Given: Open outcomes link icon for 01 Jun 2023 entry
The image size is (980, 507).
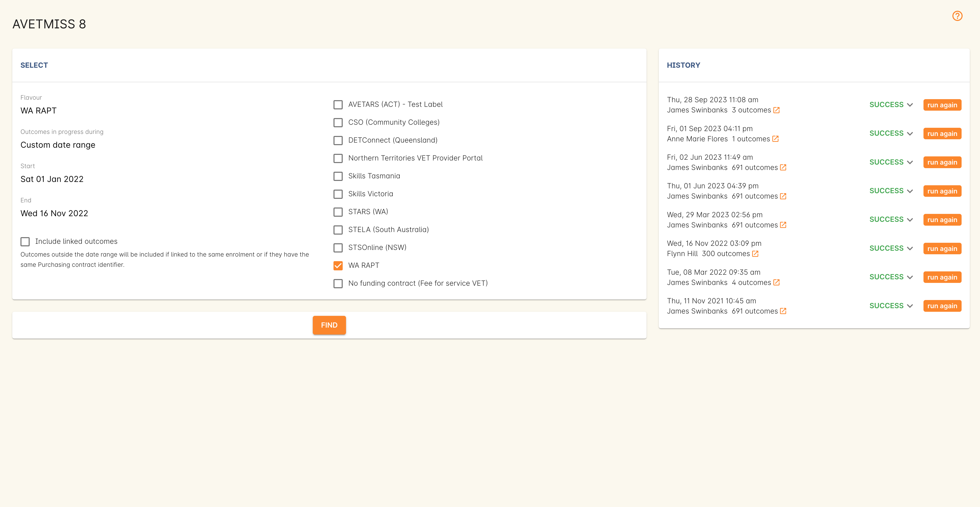Looking at the screenshot, I should click(x=783, y=197).
